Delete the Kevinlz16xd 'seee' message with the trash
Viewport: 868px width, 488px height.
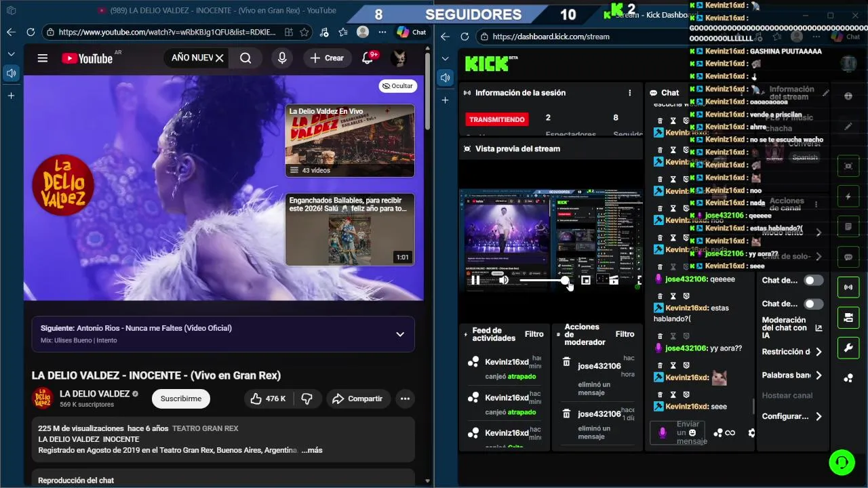click(x=660, y=394)
